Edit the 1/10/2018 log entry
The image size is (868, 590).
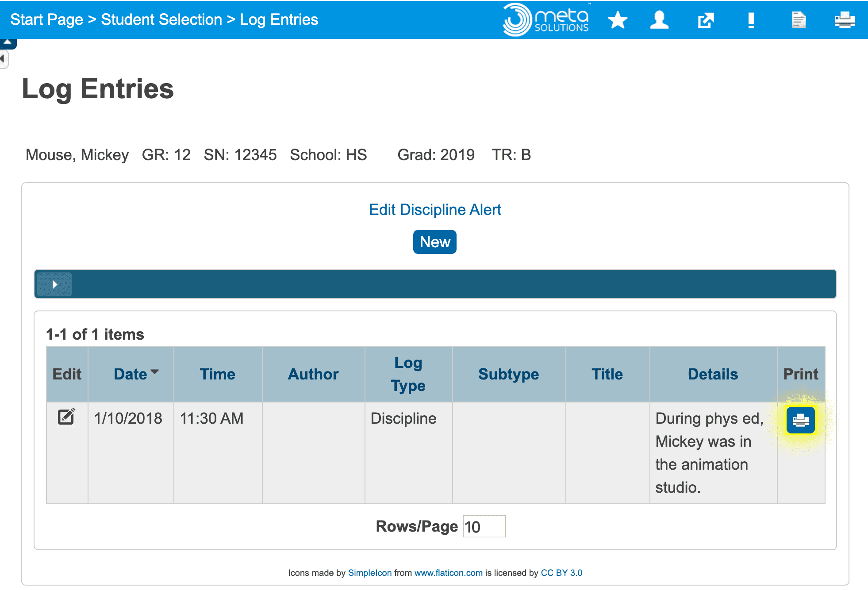point(66,417)
